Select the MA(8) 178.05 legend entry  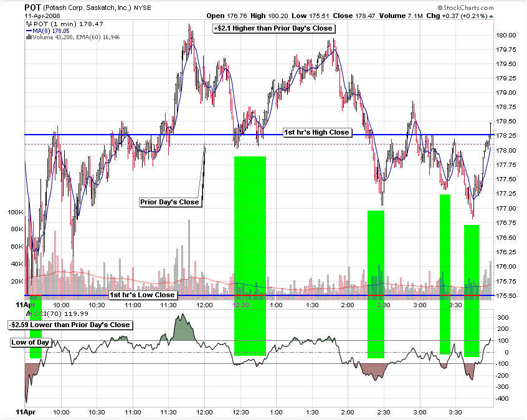pos(51,31)
